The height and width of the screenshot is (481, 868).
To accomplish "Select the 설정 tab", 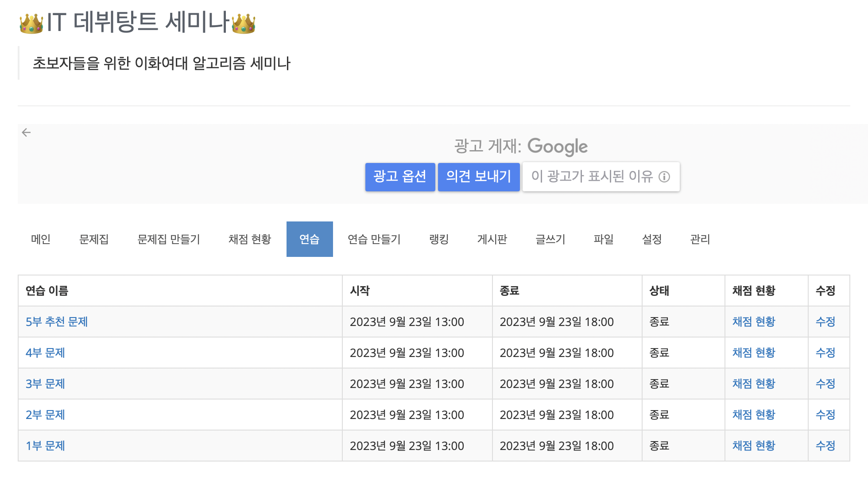I will tap(651, 239).
